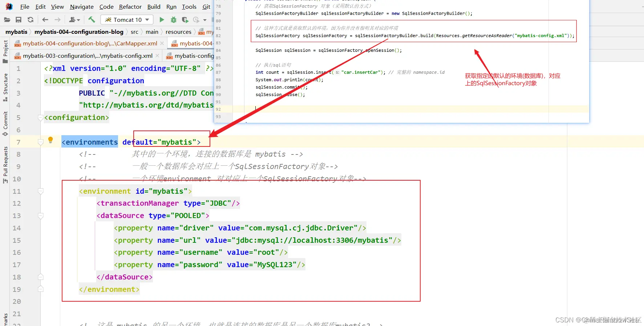Image resolution: width=644 pixels, height=326 pixels.
Task: Open the Pull Requests tool window
Action: 5,165
